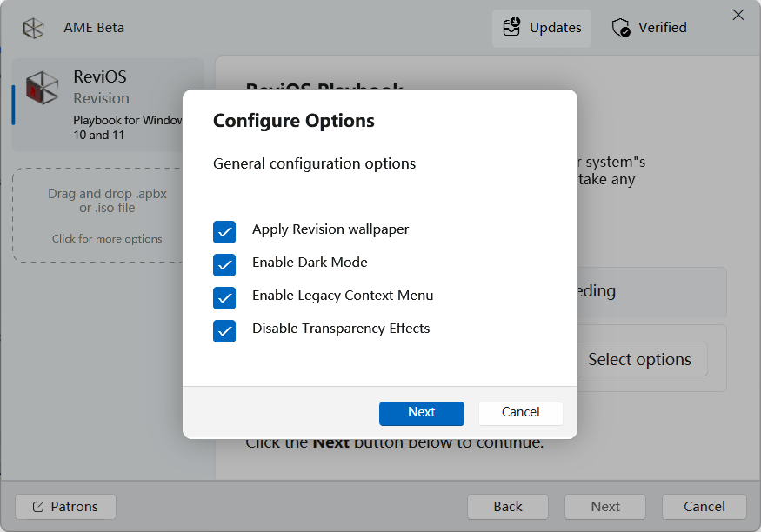The width and height of the screenshot is (761, 532).
Task: Toggle Enable Legacy Context Menu checkbox
Action: pyautogui.click(x=224, y=297)
